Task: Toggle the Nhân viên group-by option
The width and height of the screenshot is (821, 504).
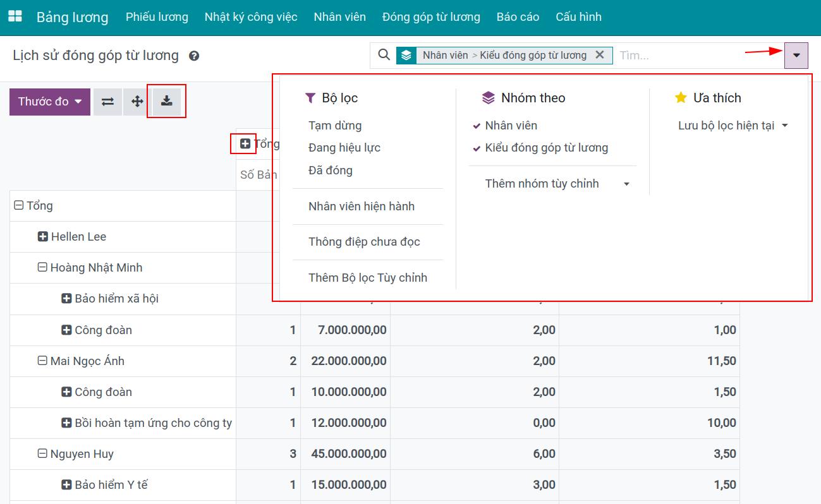Action: (x=511, y=126)
